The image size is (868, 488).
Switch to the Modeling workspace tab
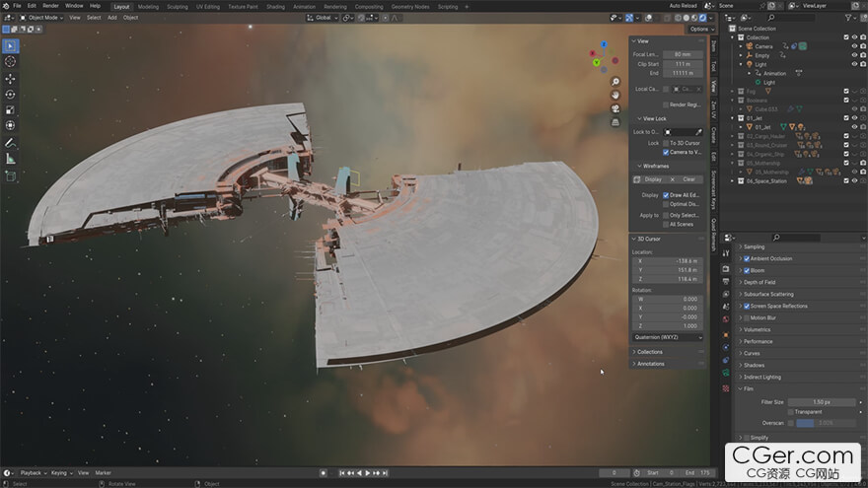[x=148, y=7]
